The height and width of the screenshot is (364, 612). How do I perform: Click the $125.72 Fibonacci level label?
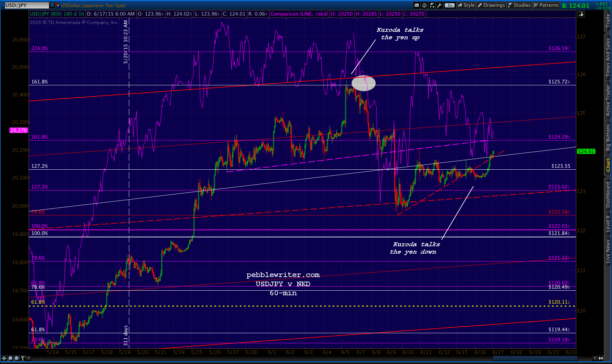click(559, 82)
